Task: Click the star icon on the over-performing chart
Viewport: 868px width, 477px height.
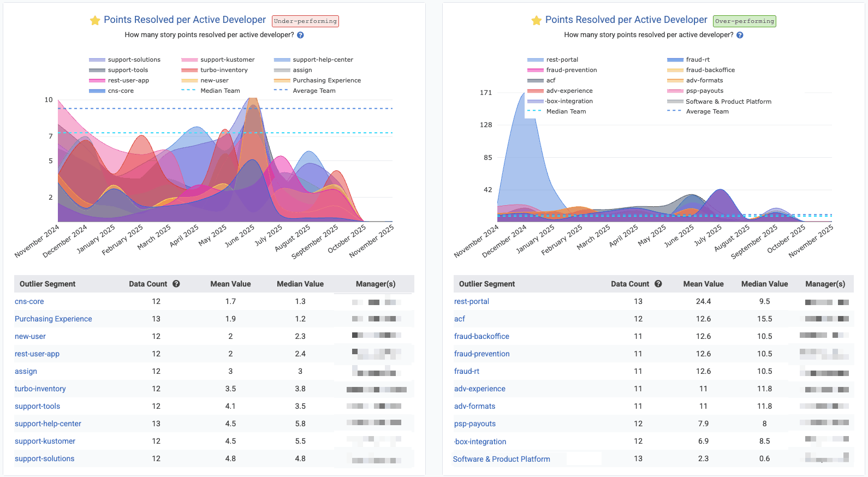Action: coord(536,21)
